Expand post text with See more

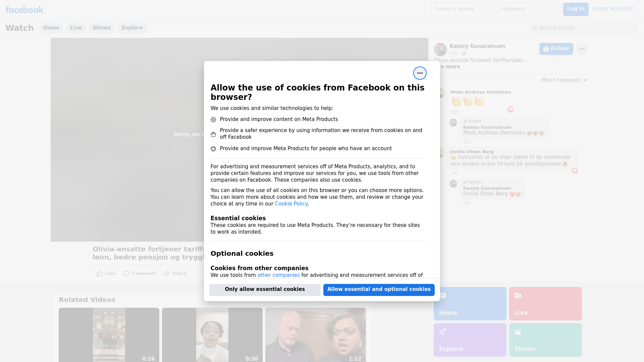(449, 67)
